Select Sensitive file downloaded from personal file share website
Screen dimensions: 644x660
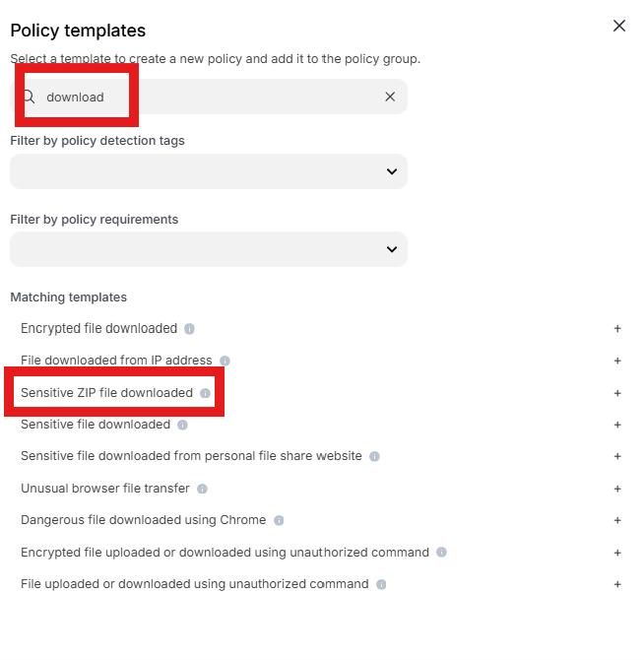[x=191, y=456]
